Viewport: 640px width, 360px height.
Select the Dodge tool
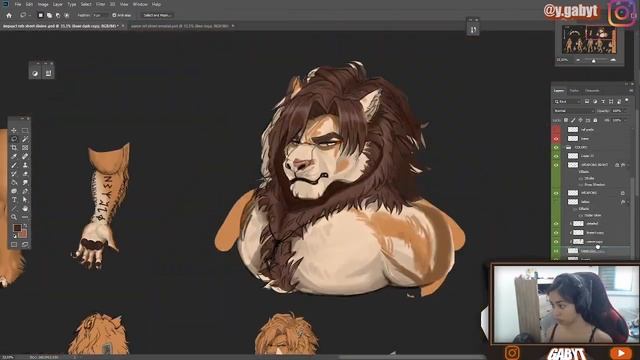click(x=14, y=191)
